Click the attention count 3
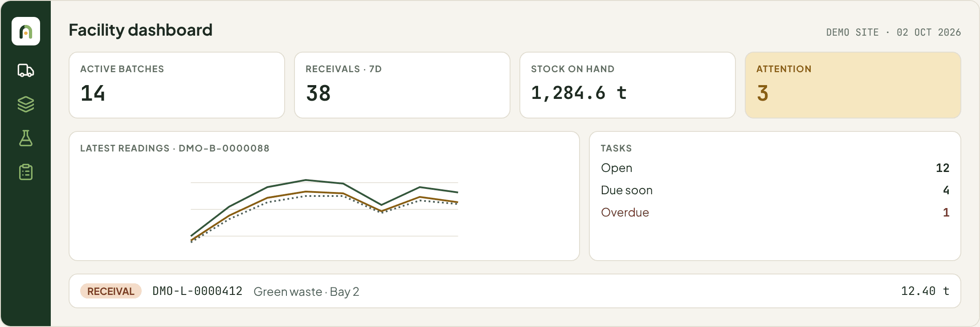This screenshot has height=327, width=980. tap(763, 93)
